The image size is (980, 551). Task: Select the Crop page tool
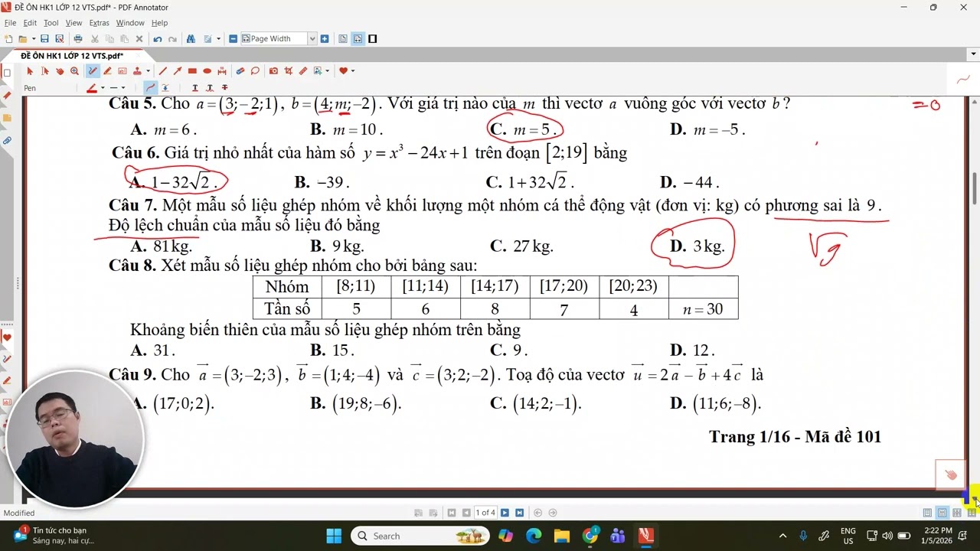[x=289, y=71]
